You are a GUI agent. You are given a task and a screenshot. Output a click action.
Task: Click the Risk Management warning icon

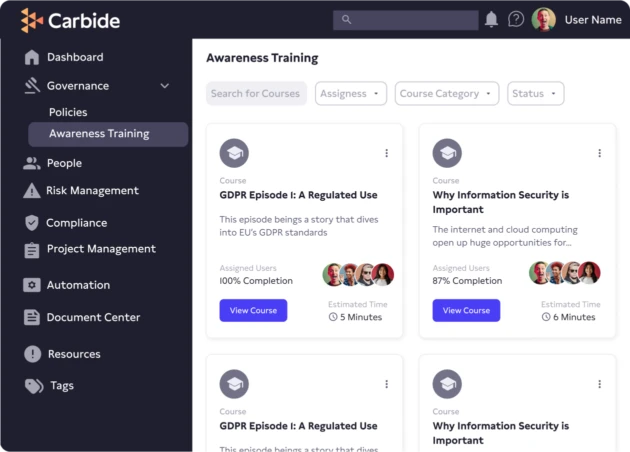point(32,191)
